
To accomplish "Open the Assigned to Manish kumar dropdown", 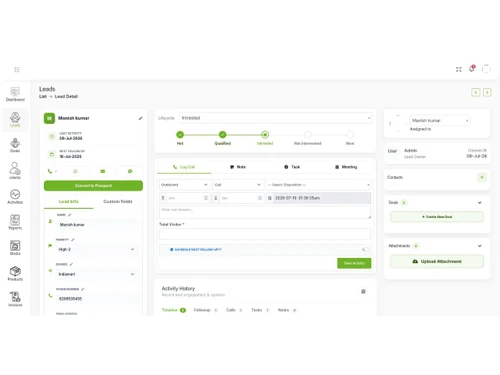I will click(440, 120).
